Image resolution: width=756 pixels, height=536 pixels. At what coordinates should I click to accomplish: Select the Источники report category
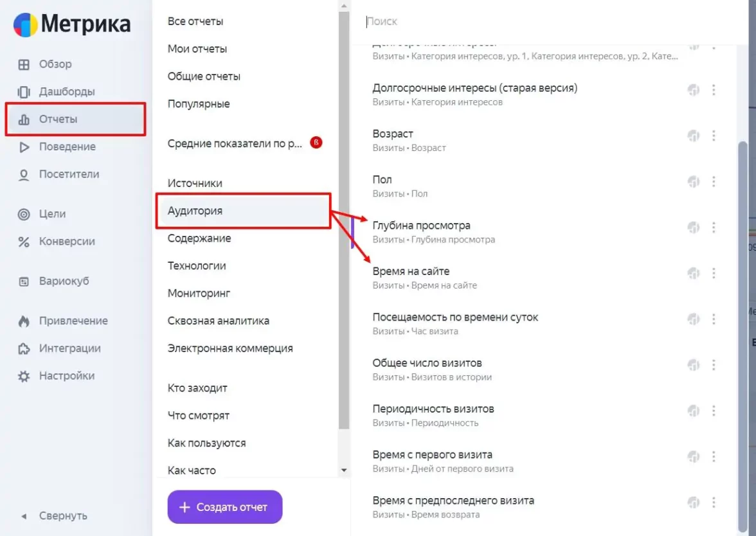[x=195, y=183]
